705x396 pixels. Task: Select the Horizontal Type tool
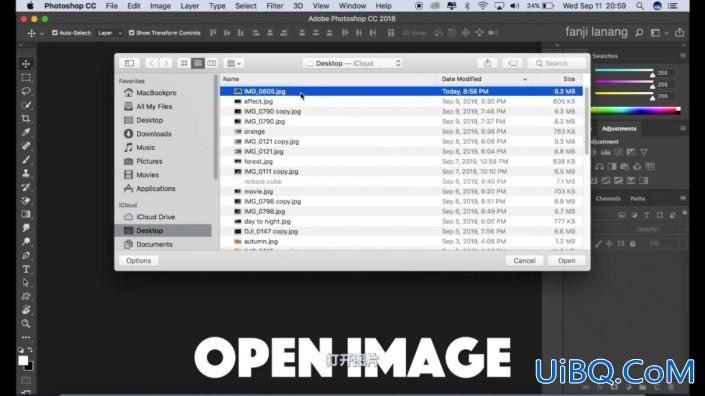[x=26, y=269]
